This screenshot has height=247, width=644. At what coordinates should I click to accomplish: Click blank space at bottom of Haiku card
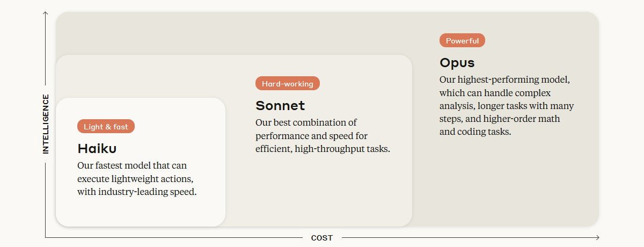click(140, 213)
